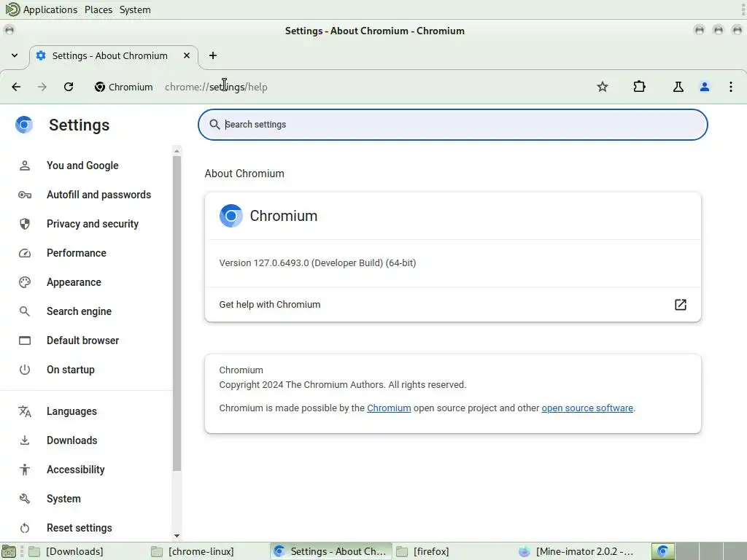Click the external link icon for help
This screenshot has height=560, width=747.
tap(681, 305)
